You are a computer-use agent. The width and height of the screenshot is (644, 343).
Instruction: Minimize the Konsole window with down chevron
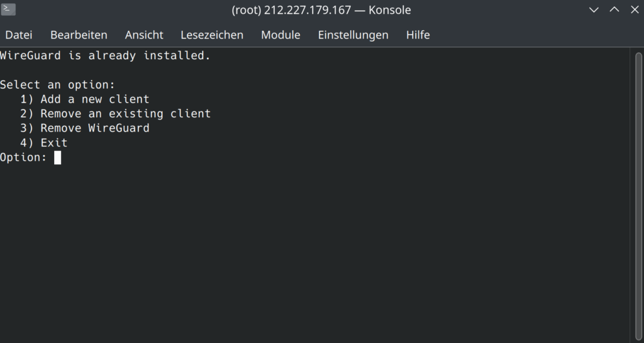pos(594,10)
